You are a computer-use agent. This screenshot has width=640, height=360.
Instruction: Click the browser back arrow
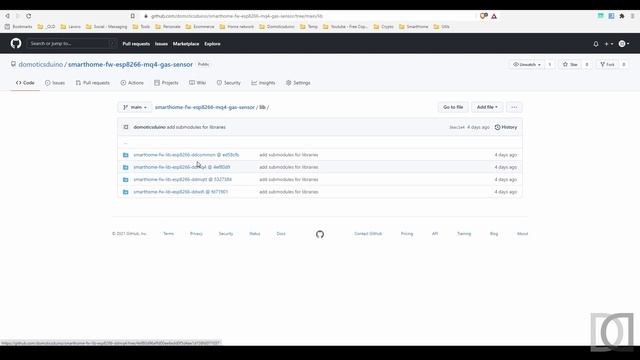(x=7, y=16)
